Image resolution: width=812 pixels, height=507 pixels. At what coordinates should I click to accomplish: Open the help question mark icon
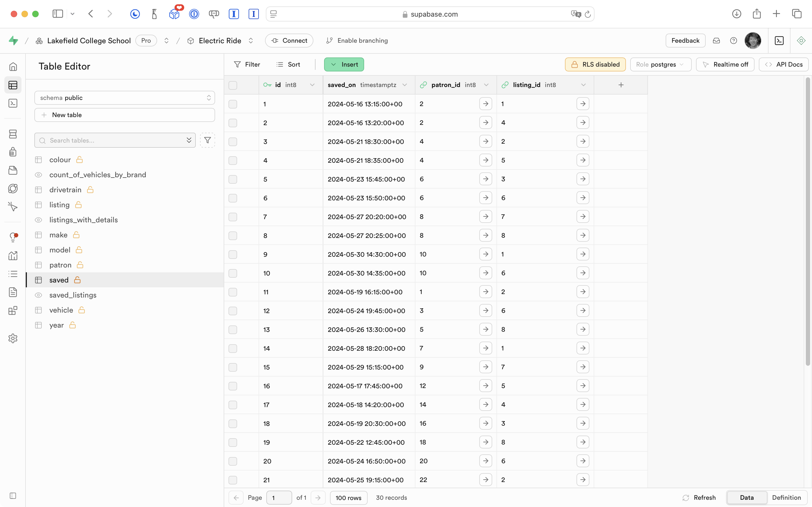coord(733,41)
